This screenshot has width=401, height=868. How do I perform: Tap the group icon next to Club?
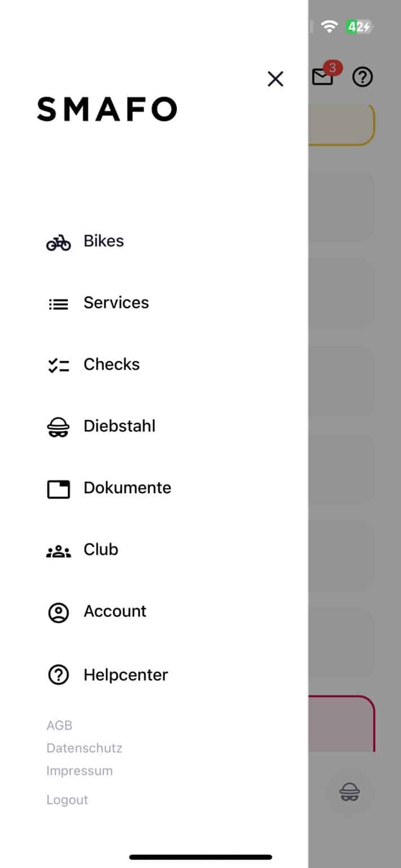58,552
